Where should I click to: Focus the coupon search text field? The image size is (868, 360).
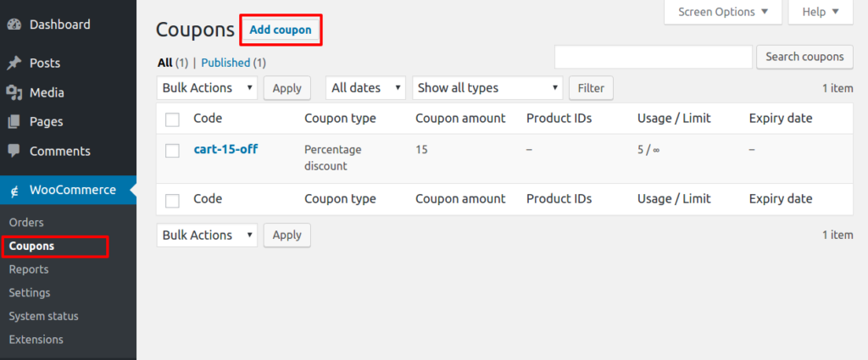point(654,57)
